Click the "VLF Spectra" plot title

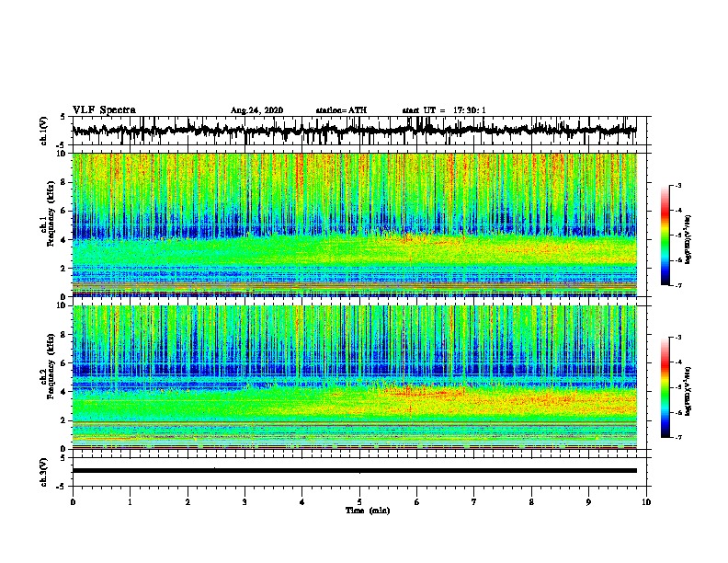click(104, 110)
